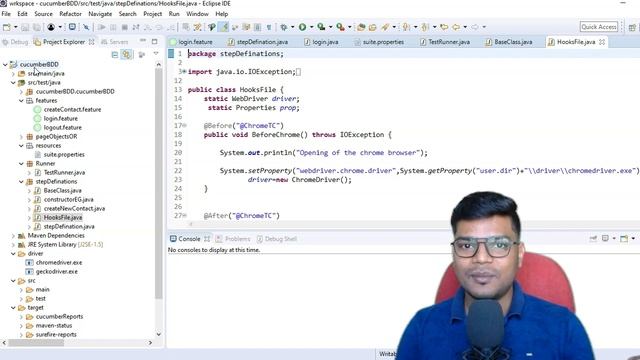The image size is (640, 360).
Task: Expand the Maven Dependencies node
Action: click(x=13, y=236)
